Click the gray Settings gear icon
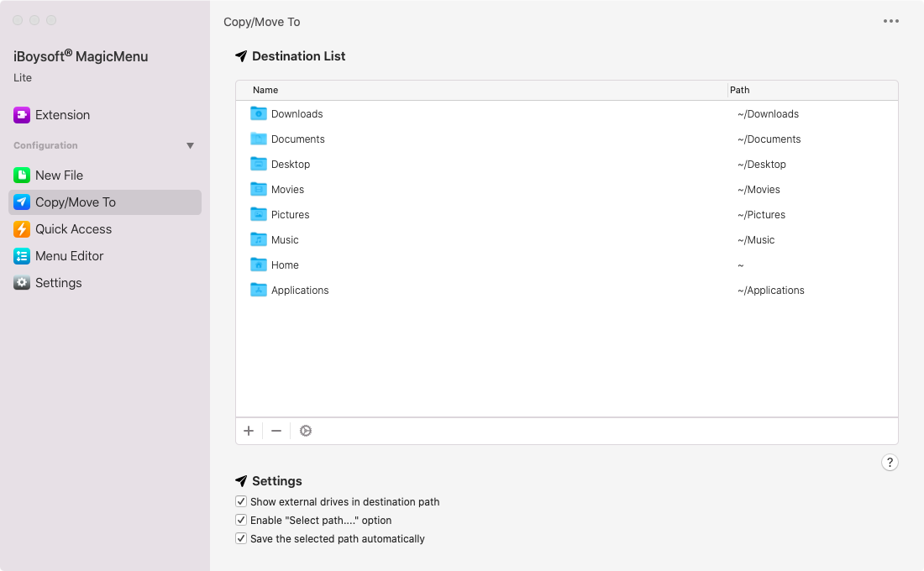 22,283
